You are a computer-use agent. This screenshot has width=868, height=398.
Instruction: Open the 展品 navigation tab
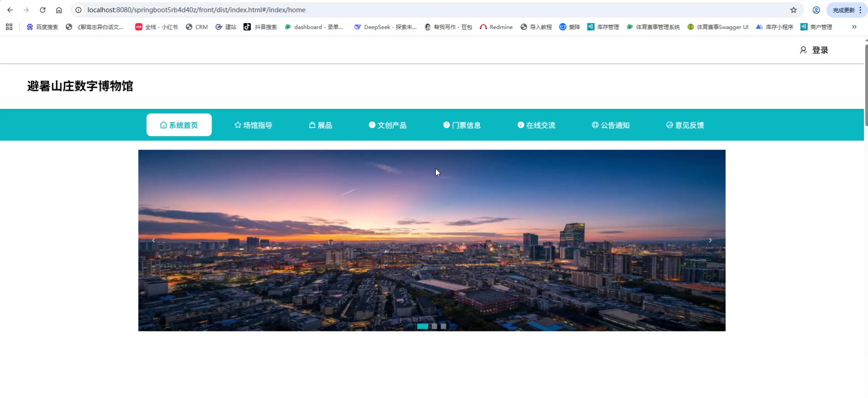point(321,125)
